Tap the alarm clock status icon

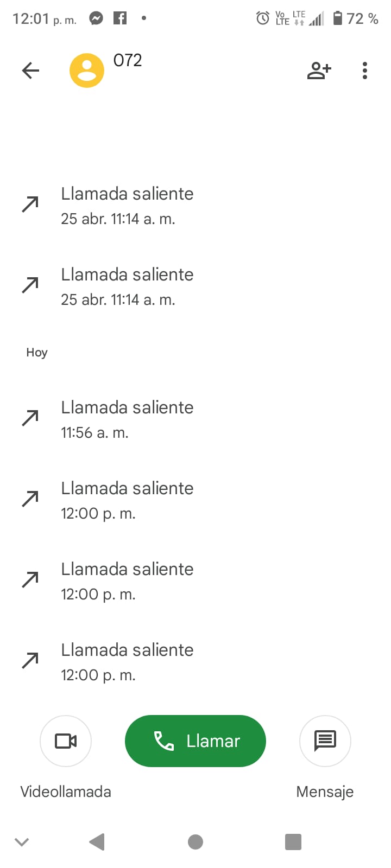(262, 18)
